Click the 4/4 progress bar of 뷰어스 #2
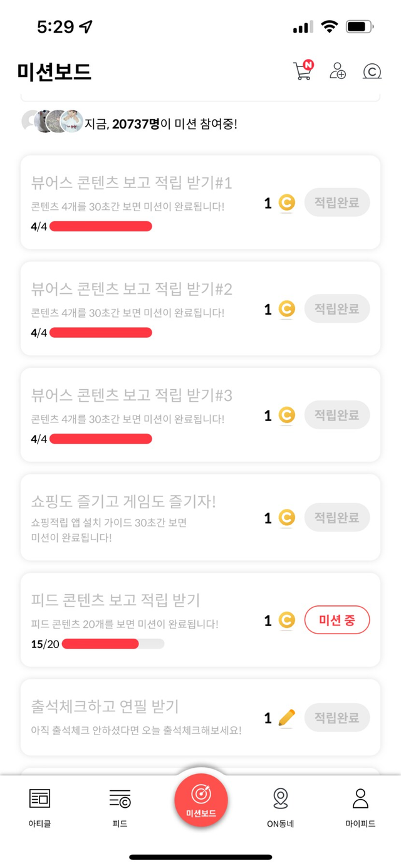This screenshot has width=401, height=868. [100, 333]
